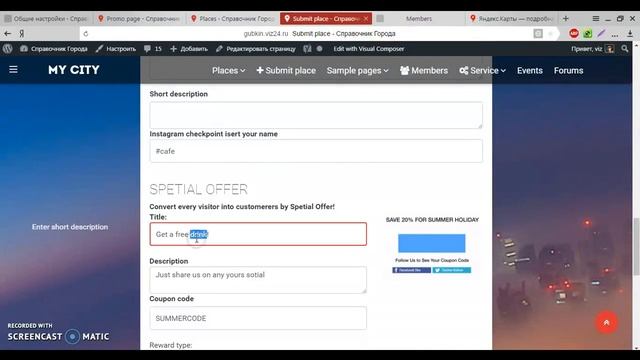Viewport: 640px width, 360px height.
Task: Click the purple feather extension icon
Action: click(601, 33)
